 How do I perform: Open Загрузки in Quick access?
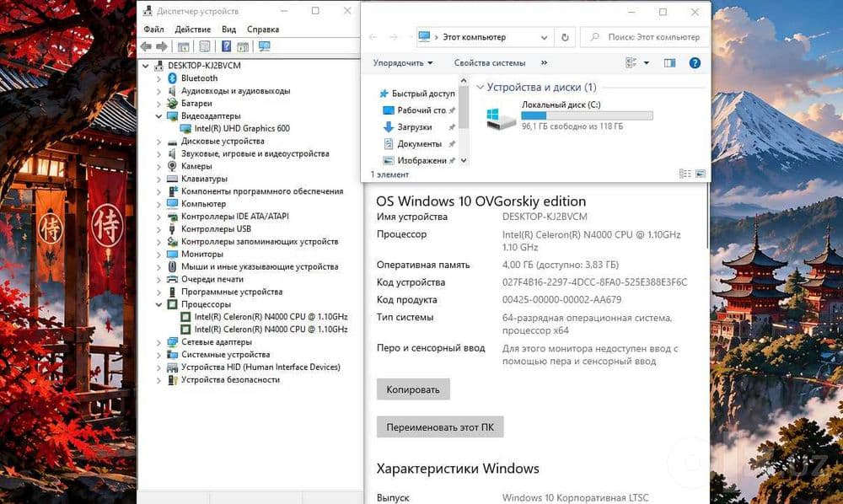(x=414, y=127)
